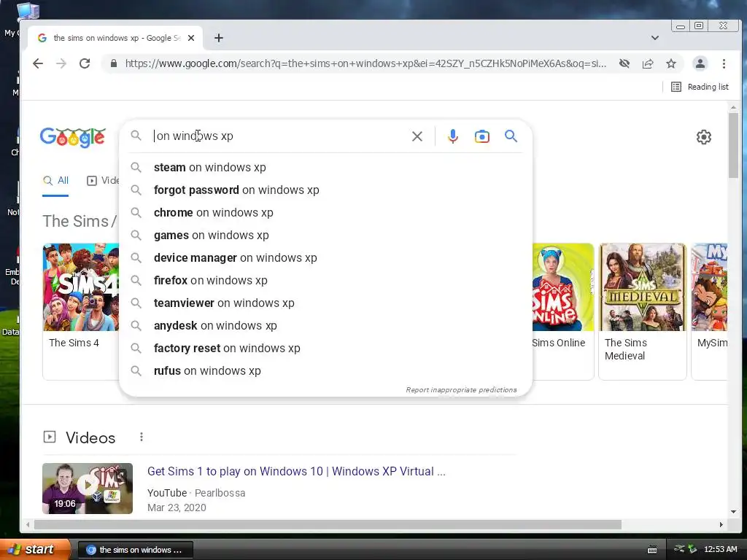Go back to the previous page
Image resolution: width=747 pixels, height=560 pixels.
pos(38,63)
